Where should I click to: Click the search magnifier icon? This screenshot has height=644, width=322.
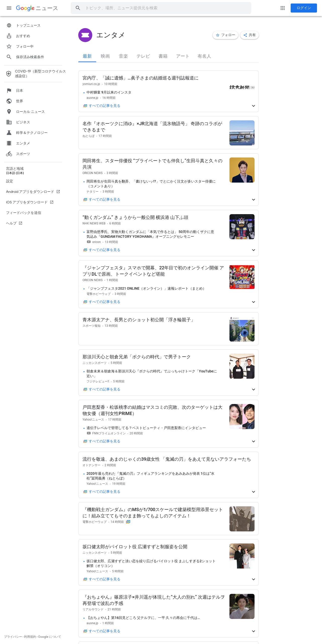[78, 8]
